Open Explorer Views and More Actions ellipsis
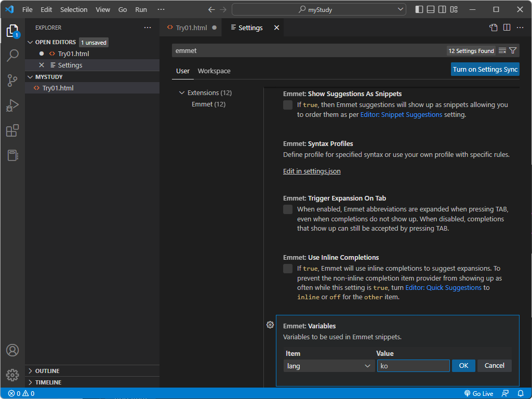Image resolution: width=532 pixels, height=399 pixels. pos(148,28)
